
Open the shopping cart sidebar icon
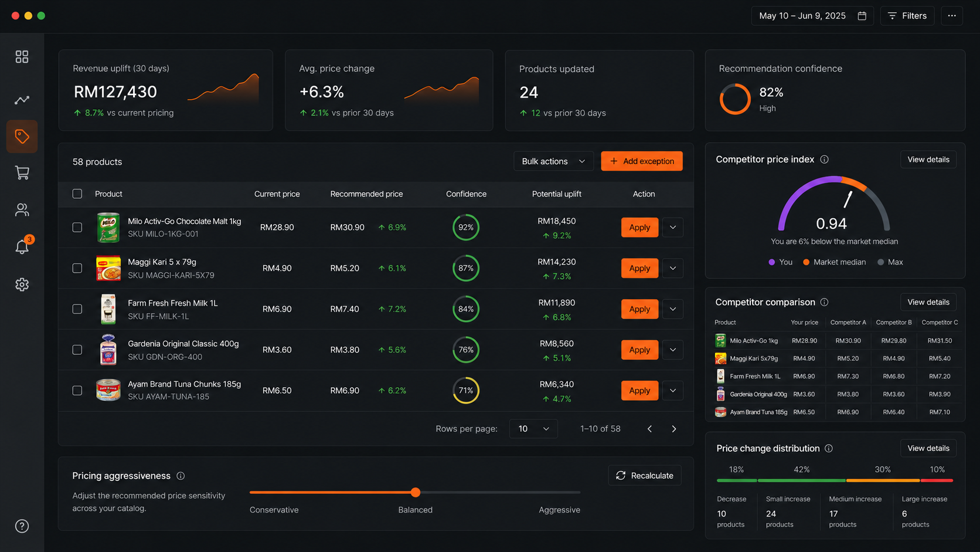tap(22, 173)
